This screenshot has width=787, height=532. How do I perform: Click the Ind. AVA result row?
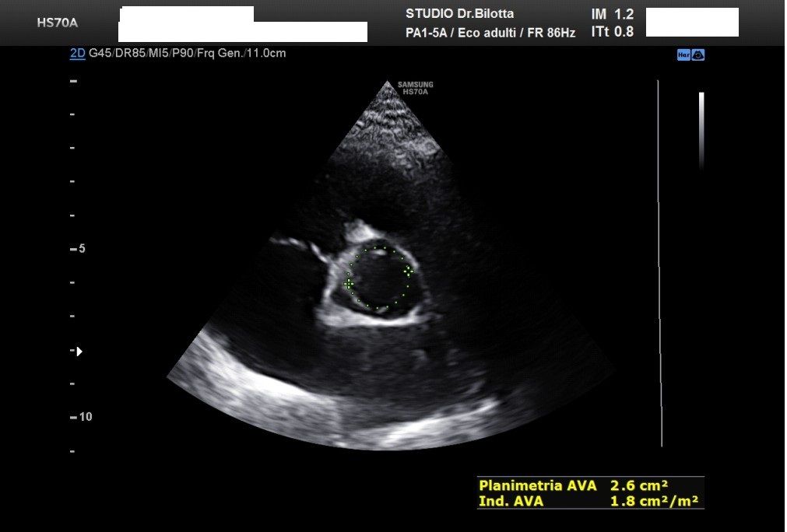(x=590, y=502)
